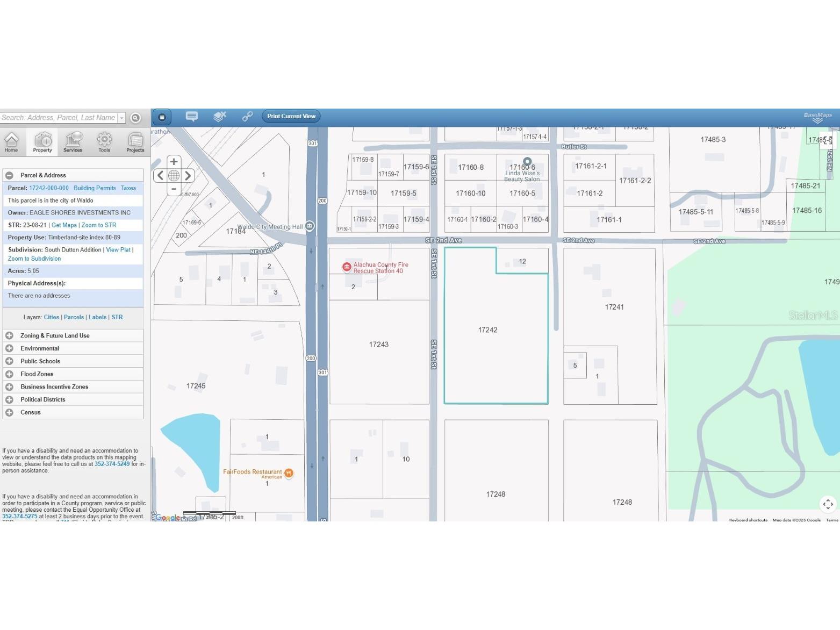
Task: Click the comment bubble toolbar icon
Action: (x=192, y=116)
